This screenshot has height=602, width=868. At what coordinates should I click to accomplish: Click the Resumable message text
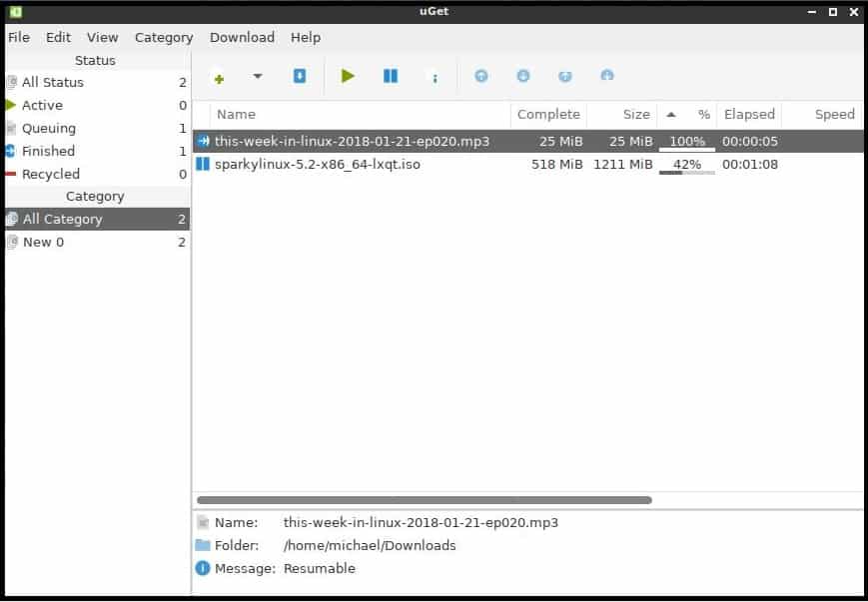pyautogui.click(x=320, y=568)
